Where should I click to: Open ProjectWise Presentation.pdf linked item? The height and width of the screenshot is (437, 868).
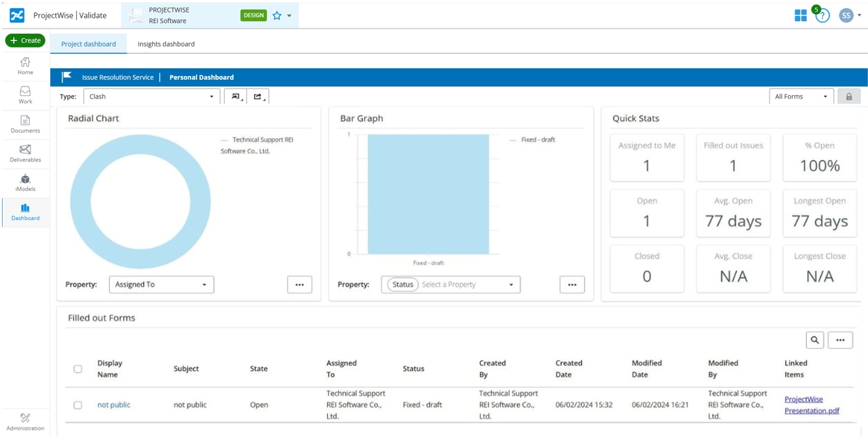[812, 405]
